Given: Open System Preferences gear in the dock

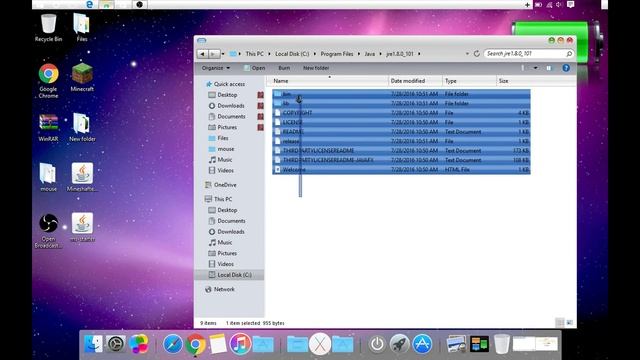Looking at the screenshot, I should (116, 344).
